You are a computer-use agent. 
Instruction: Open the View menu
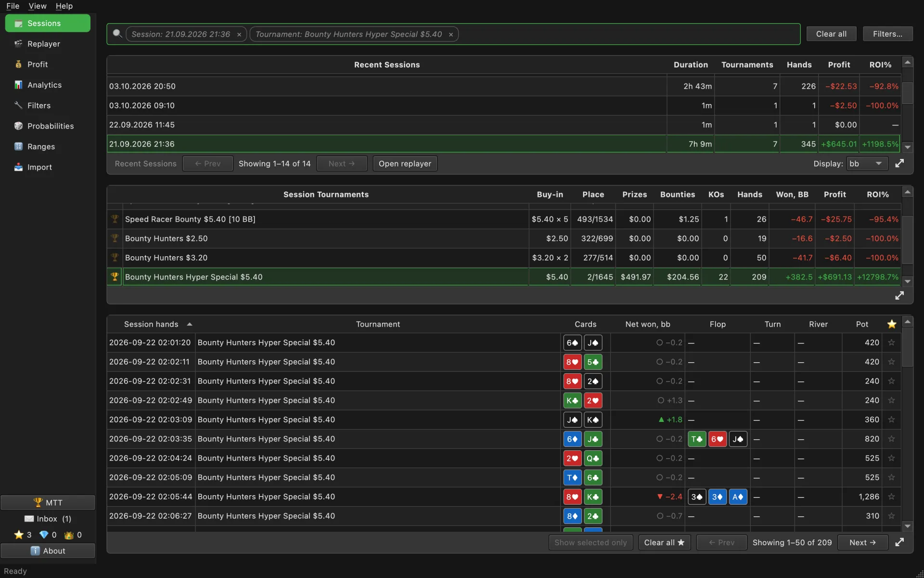tap(38, 6)
